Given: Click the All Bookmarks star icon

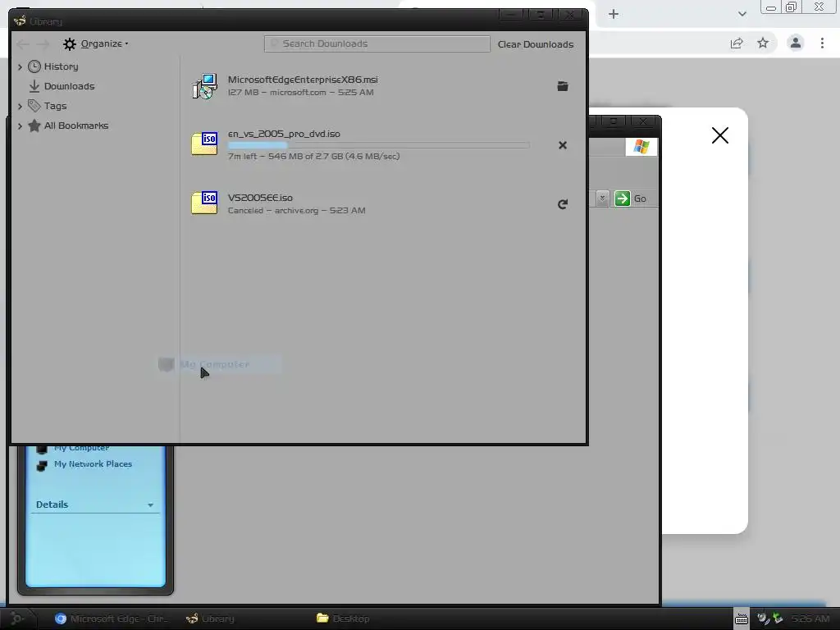Looking at the screenshot, I should click(34, 126).
